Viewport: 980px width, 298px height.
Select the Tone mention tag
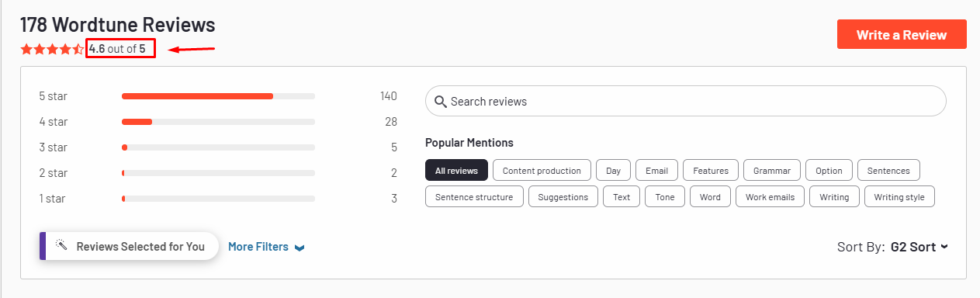tap(665, 196)
